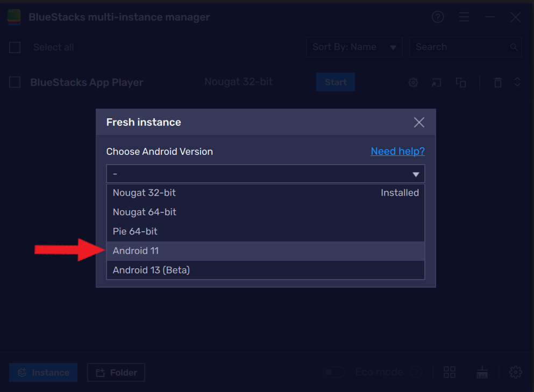Check the Select all checkbox
Screen dimensions: 534x392
click(x=15, y=47)
